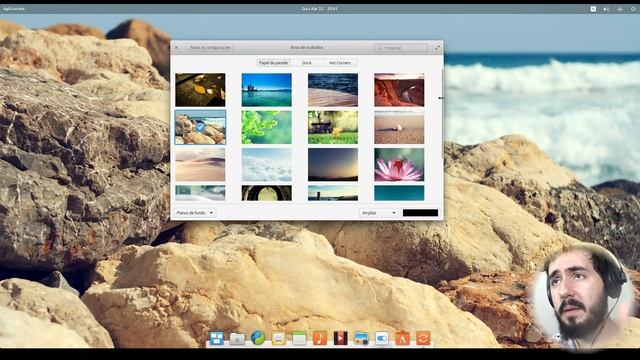Screen dimensions: 640x360
Task: Select the solid teal wallpaper
Action: click(399, 193)
